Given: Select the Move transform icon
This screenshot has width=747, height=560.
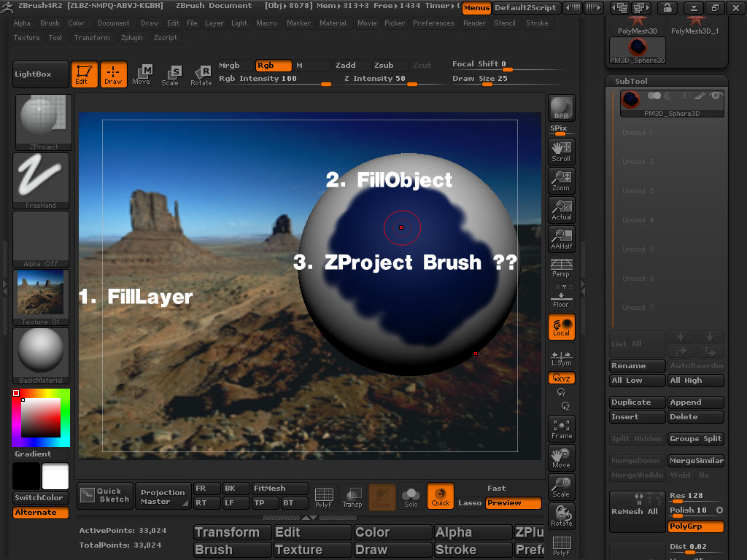Looking at the screenshot, I should [142, 75].
